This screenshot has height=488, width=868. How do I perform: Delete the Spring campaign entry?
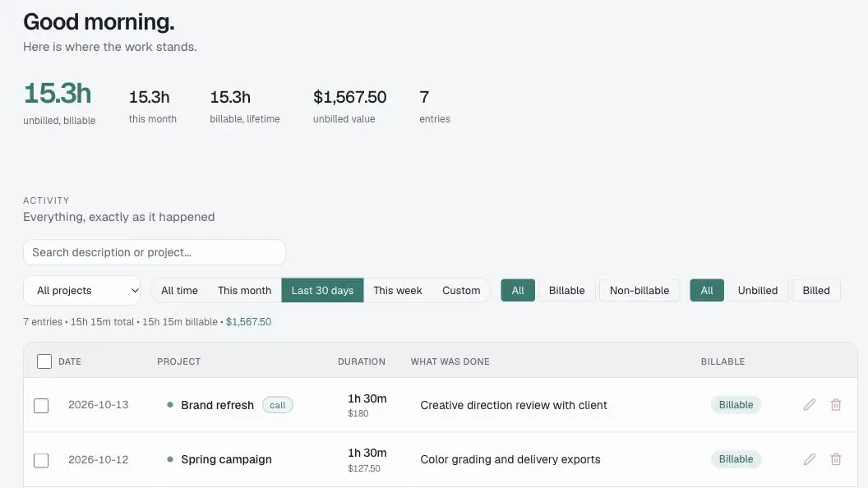836,459
